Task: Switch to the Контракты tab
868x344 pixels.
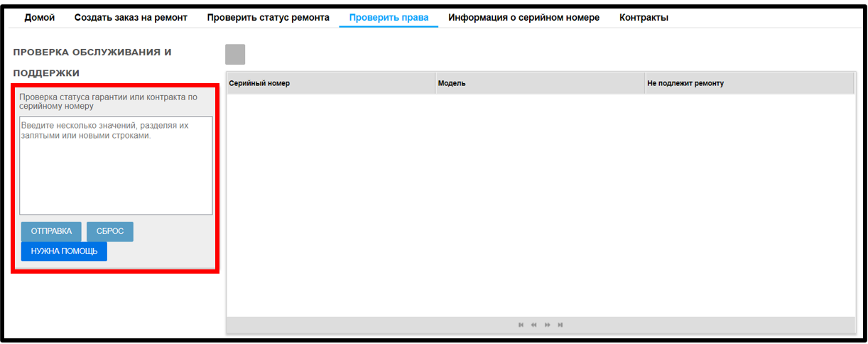Action: [x=644, y=17]
